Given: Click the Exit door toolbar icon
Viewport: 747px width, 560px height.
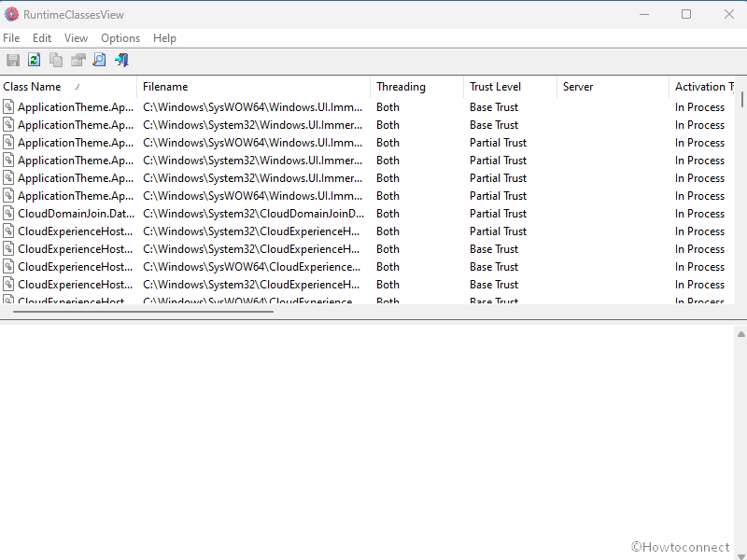Looking at the screenshot, I should [120, 61].
